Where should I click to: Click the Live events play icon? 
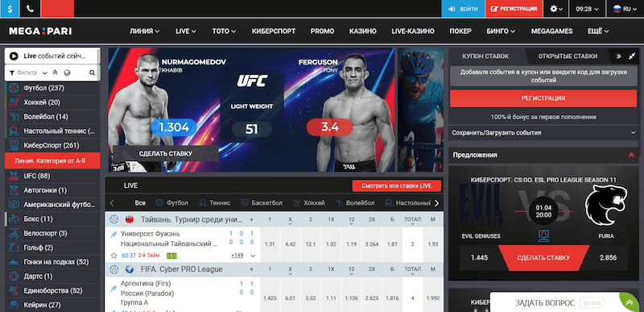point(14,56)
